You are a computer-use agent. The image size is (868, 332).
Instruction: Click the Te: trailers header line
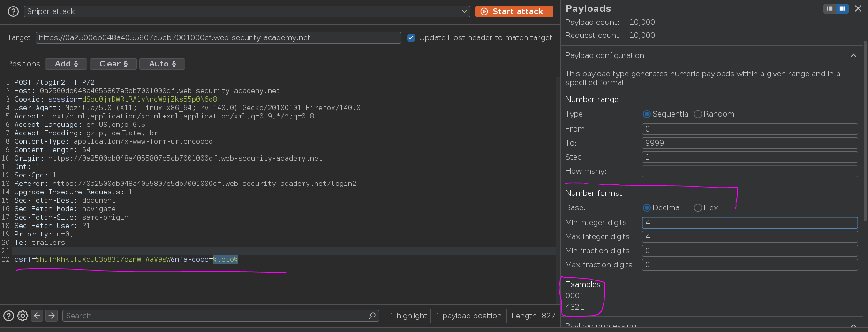click(40, 243)
